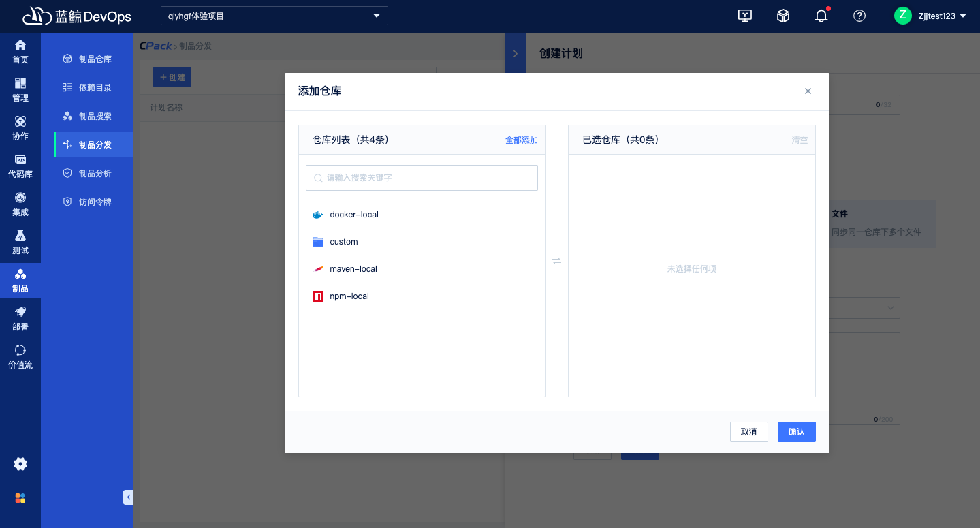Open the 首页 home icon in the sidebar
The image size is (980, 528).
pyautogui.click(x=20, y=52)
